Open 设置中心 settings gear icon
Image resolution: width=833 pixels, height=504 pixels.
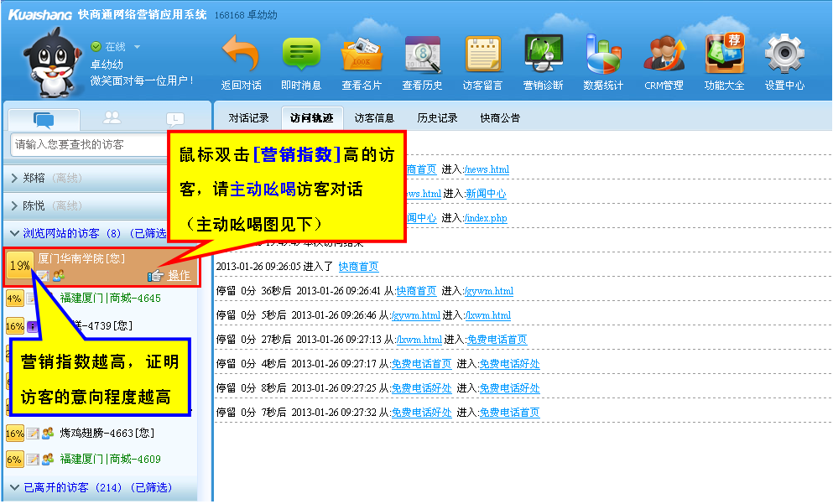point(784,56)
